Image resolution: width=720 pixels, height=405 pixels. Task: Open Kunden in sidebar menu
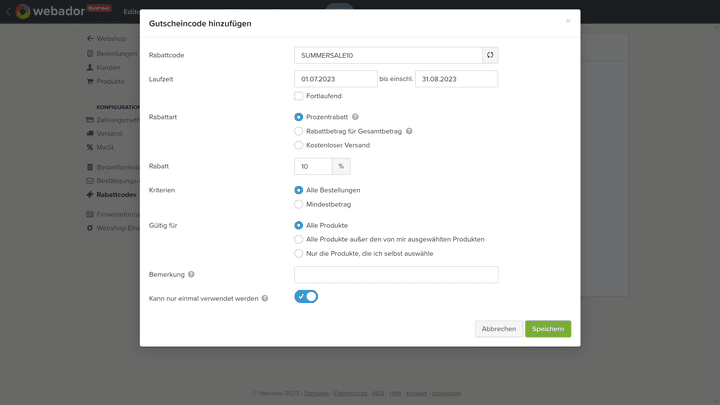(x=108, y=67)
